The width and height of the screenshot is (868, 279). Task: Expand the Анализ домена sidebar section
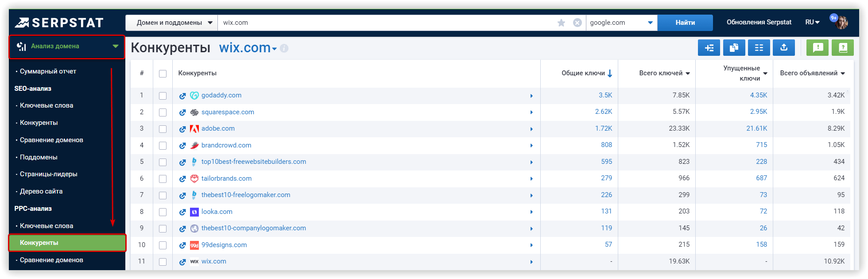(67, 46)
